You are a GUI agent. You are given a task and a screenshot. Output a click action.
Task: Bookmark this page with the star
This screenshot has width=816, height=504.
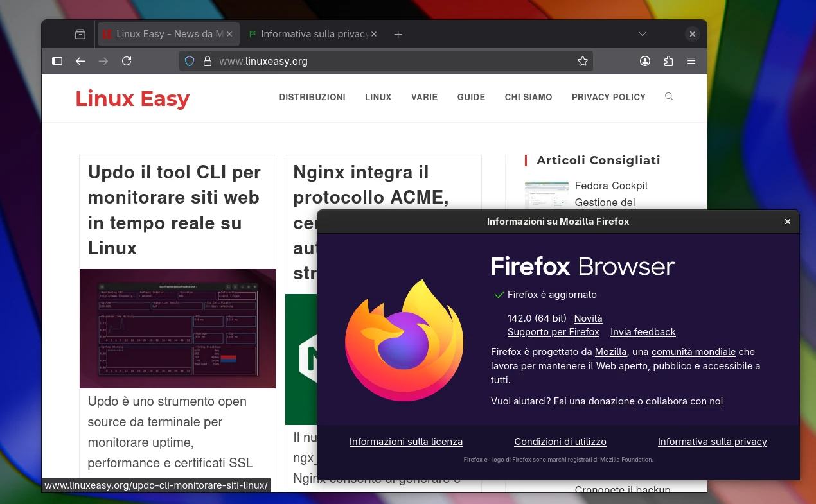582,61
